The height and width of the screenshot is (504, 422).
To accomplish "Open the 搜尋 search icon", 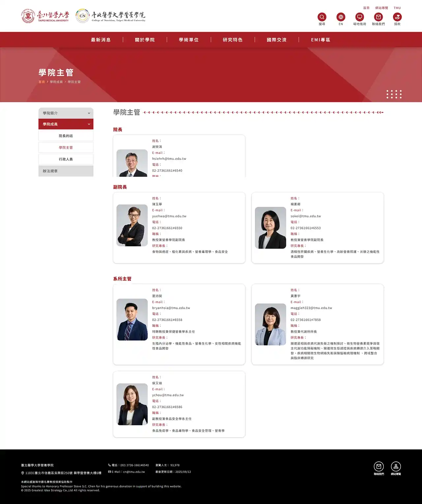I will tap(321, 17).
